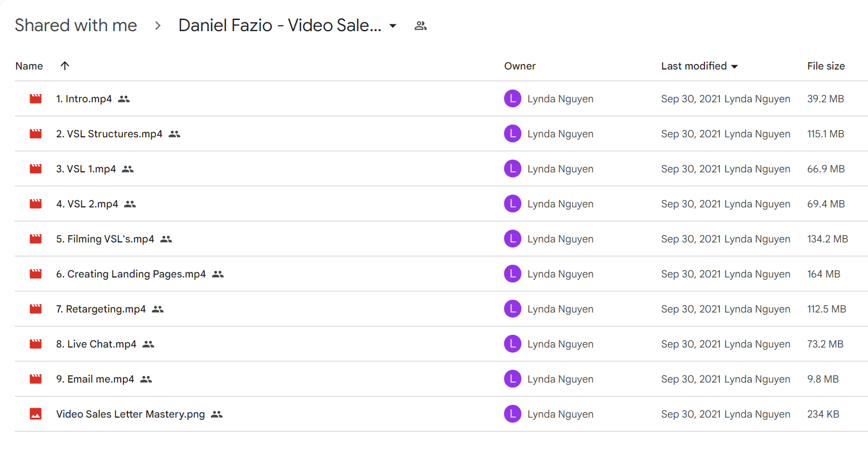Screen dimensions: 868x451
Task: Click owner name in 2. VSL Structures.mp4 row
Action: 560,133
